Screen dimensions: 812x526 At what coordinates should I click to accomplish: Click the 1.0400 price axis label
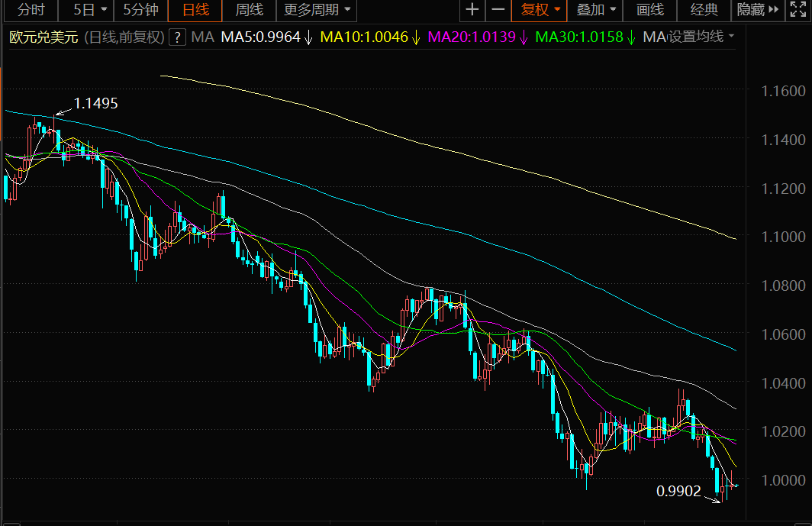(x=783, y=383)
